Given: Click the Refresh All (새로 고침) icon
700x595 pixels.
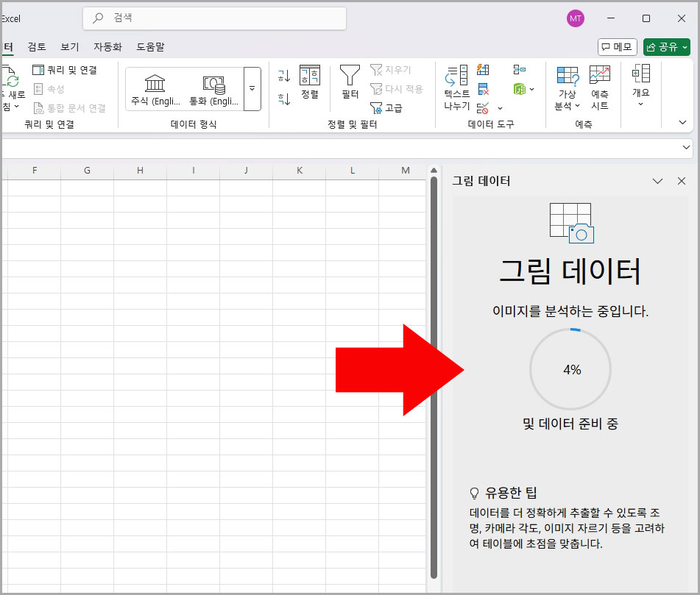Looking at the screenshot, I should click(x=12, y=76).
